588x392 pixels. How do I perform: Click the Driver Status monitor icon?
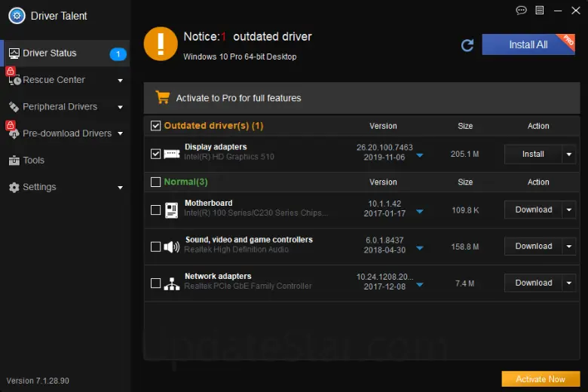(x=14, y=54)
